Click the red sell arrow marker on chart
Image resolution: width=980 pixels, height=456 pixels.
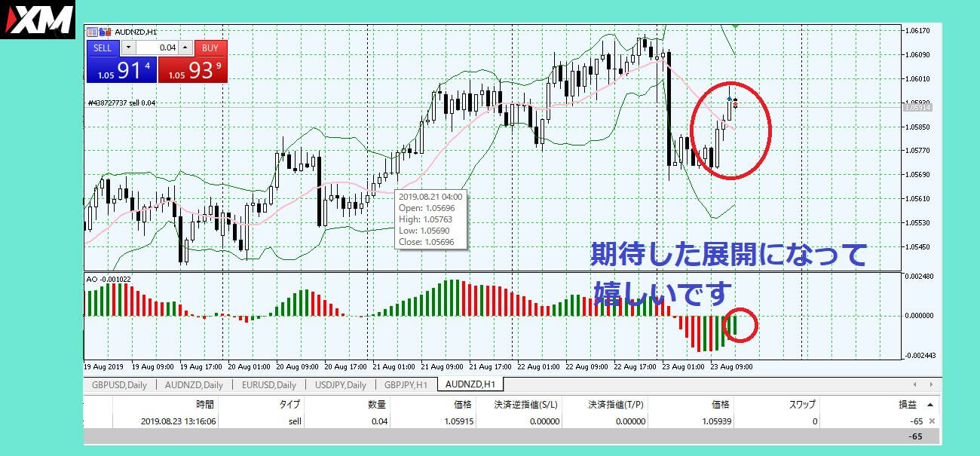coord(735,103)
